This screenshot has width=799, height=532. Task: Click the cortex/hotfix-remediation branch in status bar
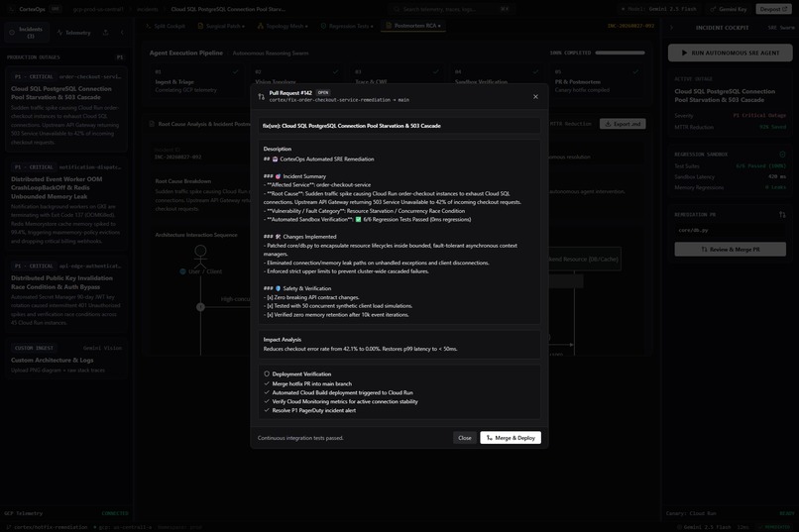tap(47, 527)
